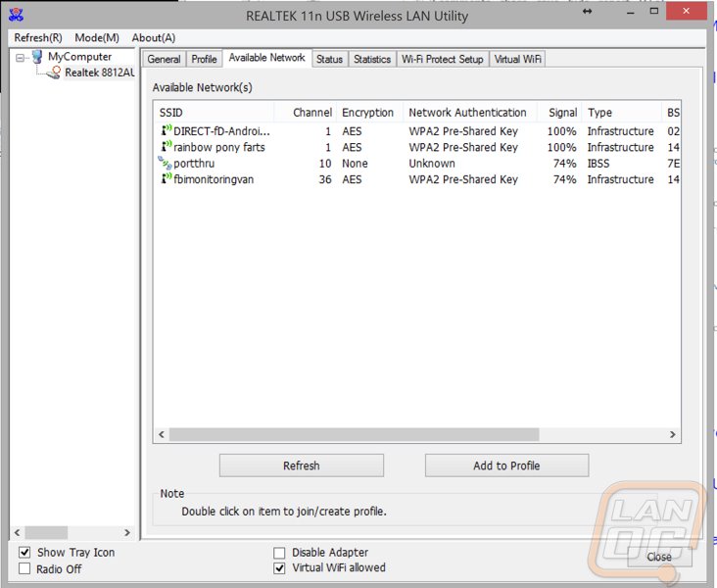Click the Refresh button

(302, 465)
